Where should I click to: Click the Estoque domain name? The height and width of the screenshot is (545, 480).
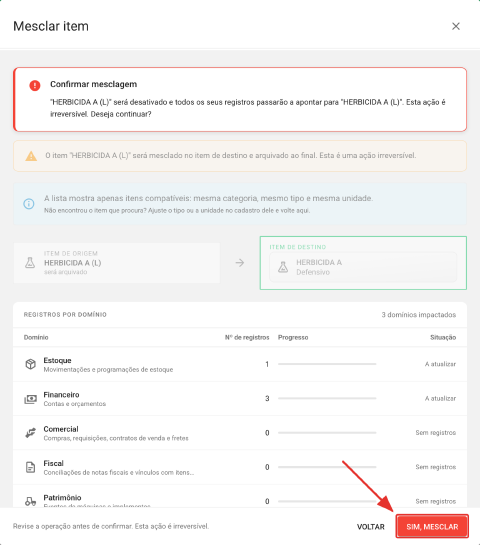(x=57, y=360)
